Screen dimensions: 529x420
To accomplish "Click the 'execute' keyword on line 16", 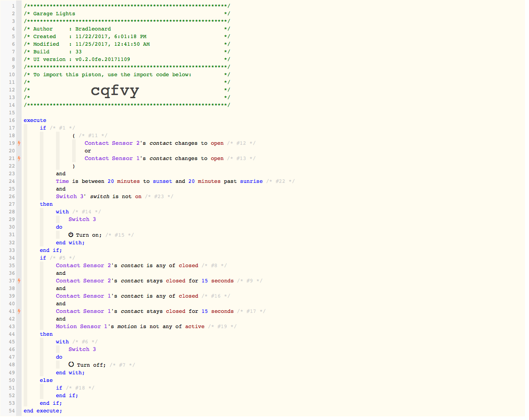I will pyautogui.click(x=35, y=120).
